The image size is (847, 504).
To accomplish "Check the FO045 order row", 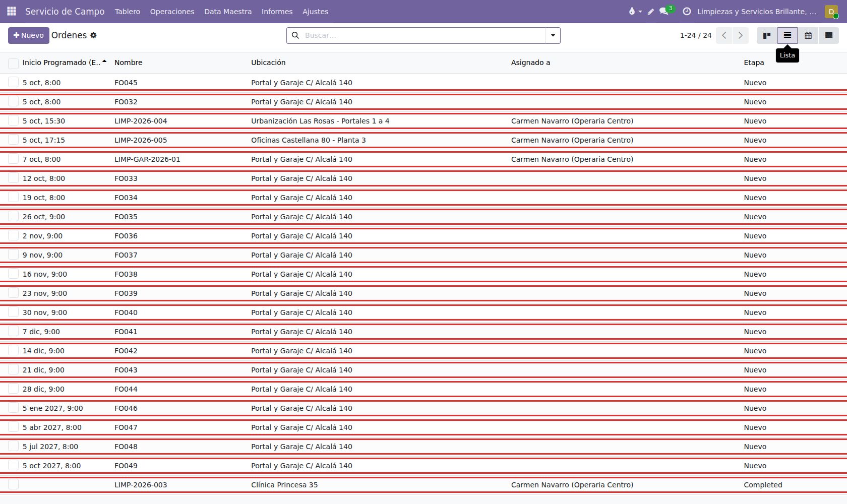I will [x=13, y=82].
